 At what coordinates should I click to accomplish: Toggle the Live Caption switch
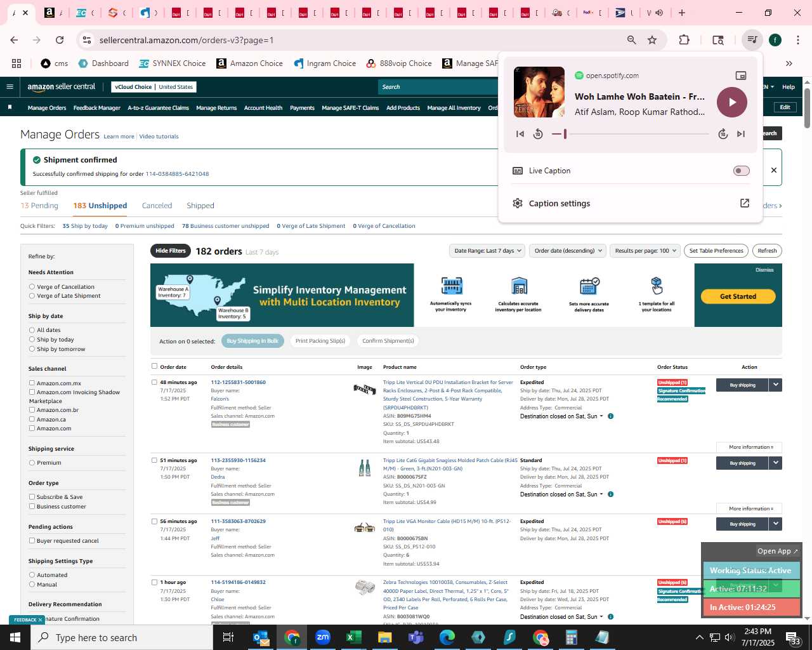(x=741, y=171)
